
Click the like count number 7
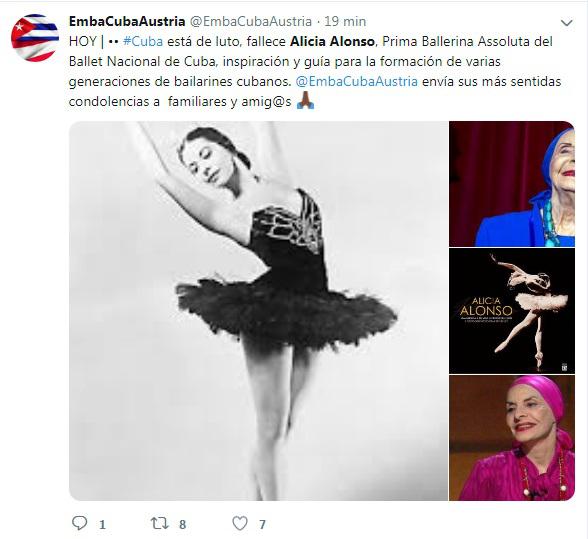click(x=262, y=524)
